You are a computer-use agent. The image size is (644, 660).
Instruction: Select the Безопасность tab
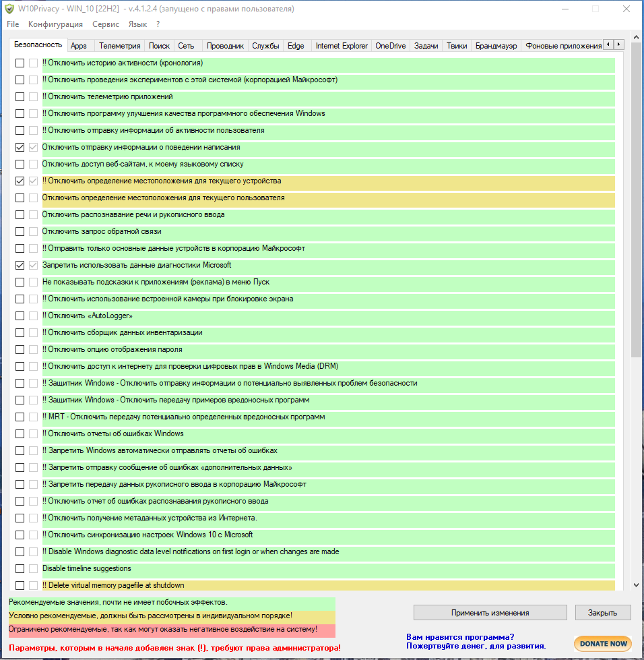coord(38,44)
